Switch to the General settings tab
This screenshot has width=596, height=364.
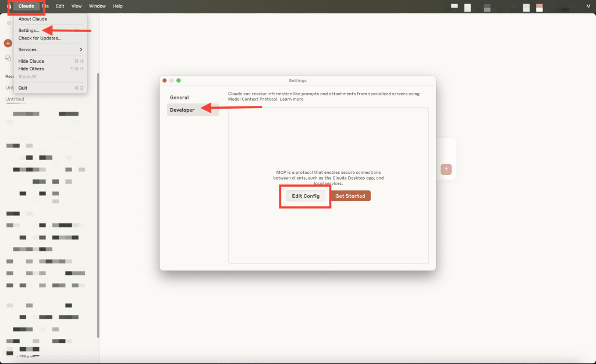(179, 97)
